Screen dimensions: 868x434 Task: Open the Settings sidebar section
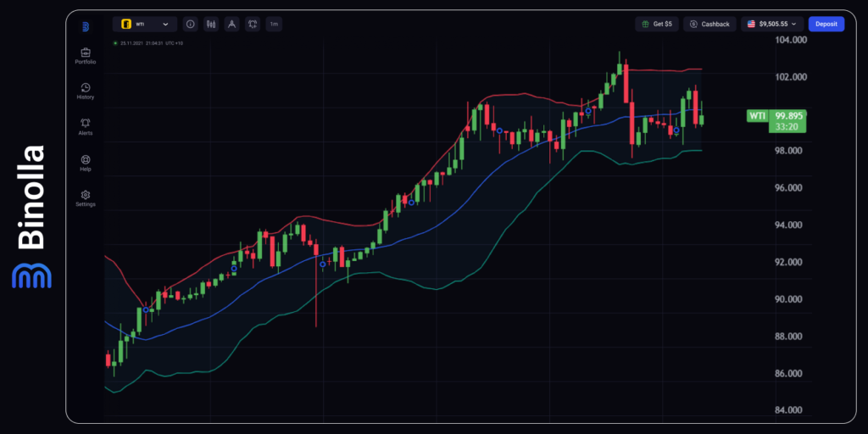86,198
